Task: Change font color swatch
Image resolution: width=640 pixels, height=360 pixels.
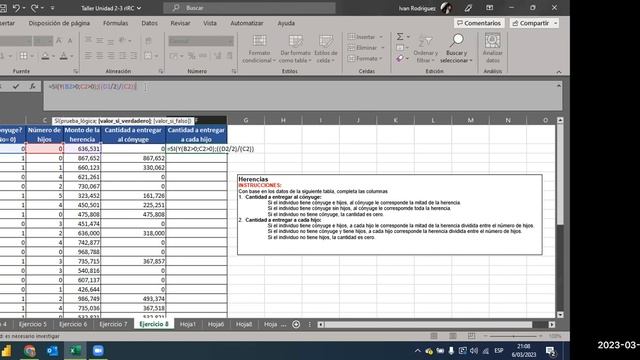Action: 63,56
